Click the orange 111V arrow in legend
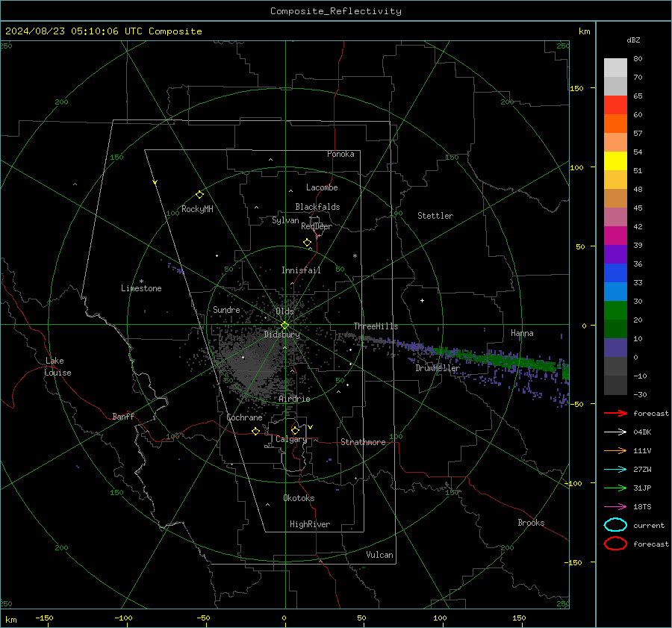 click(x=615, y=450)
